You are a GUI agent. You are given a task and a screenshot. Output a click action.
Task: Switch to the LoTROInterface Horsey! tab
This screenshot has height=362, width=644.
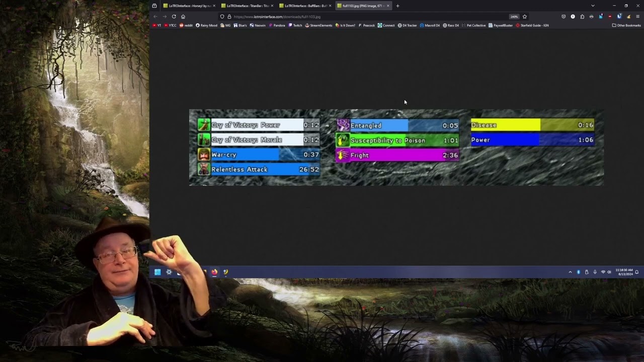pyautogui.click(x=189, y=6)
